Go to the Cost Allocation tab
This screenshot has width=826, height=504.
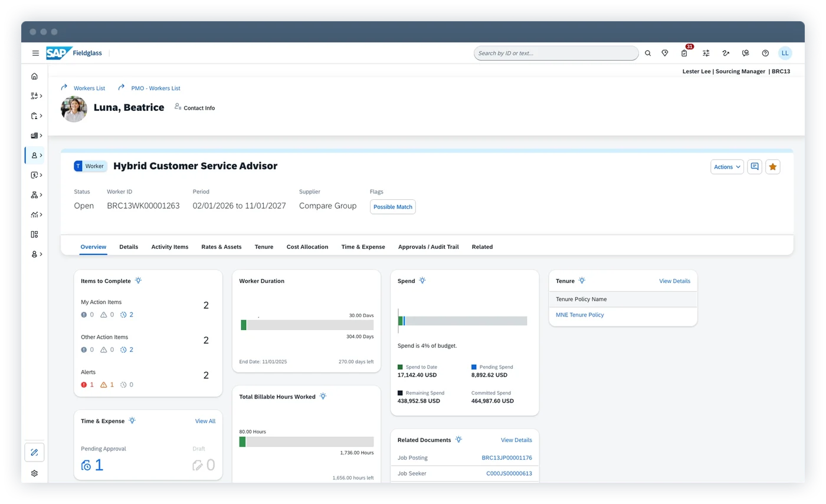(307, 247)
